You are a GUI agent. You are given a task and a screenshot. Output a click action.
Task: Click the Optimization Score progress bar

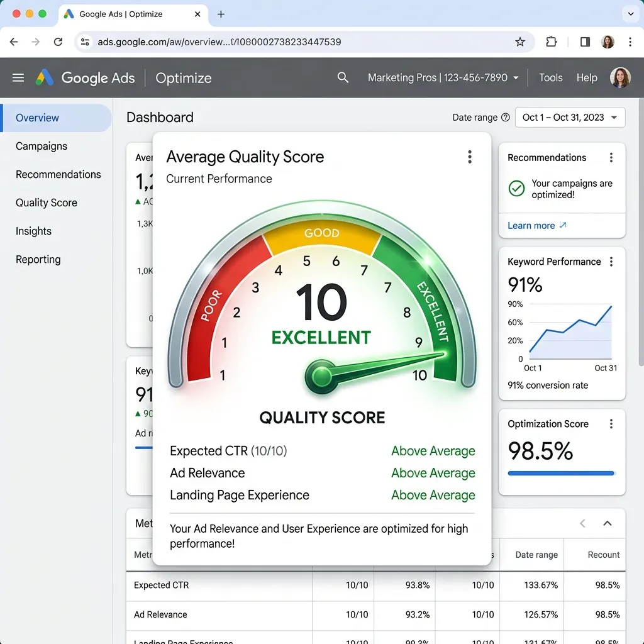pos(561,473)
